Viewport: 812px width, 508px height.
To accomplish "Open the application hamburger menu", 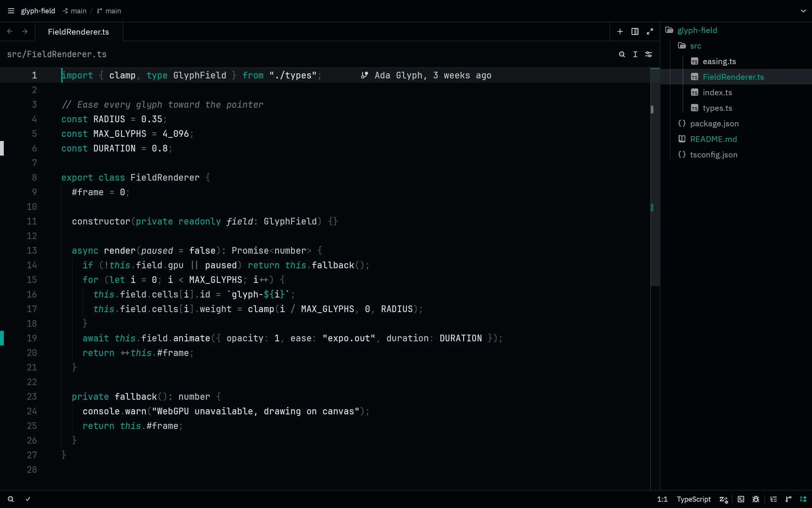I will tap(11, 11).
